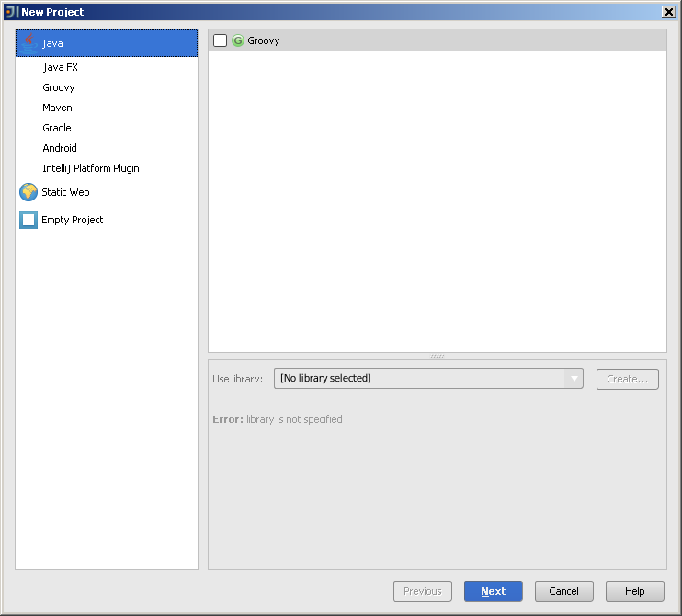The height and width of the screenshot is (616, 682).
Task: Click the Groovy label in frameworks list
Action: click(264, 40)
